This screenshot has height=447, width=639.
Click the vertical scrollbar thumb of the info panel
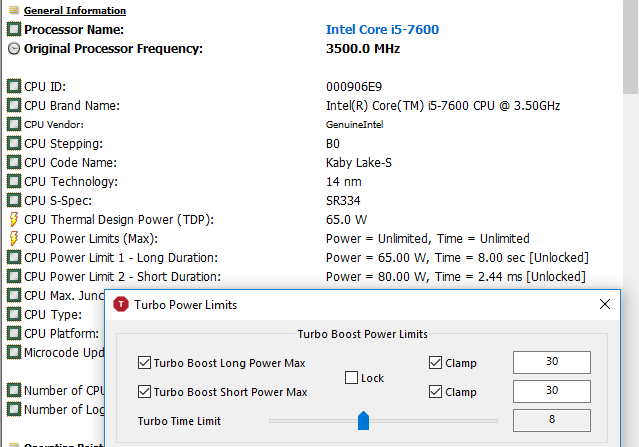tap(630, 47)
